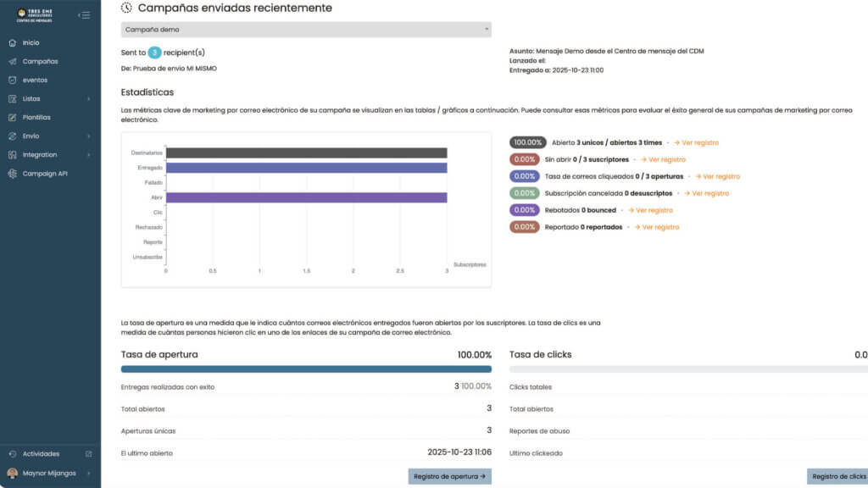Click the Inicio home icon in sidebar
The width and height of the screenshot is (868, 488).
tap(12, 42)
